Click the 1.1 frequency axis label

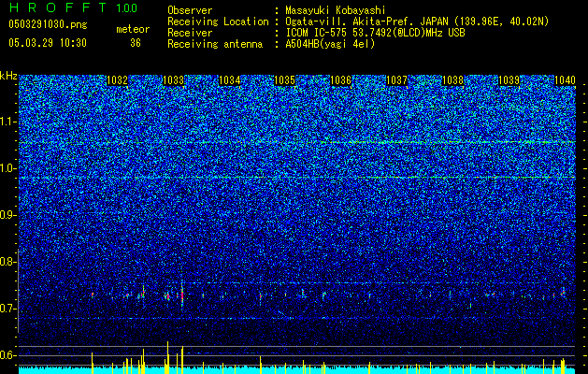[x=7, y=122]
